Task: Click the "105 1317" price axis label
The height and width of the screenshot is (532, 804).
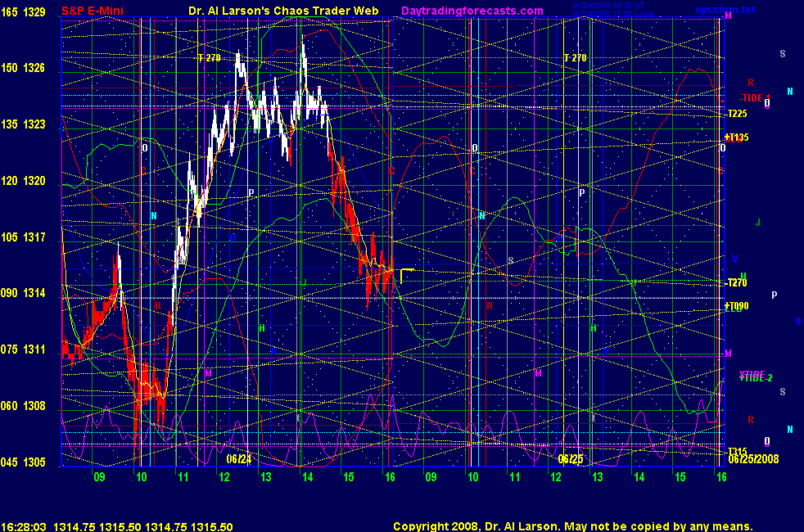Action: (x=23, y=237)
